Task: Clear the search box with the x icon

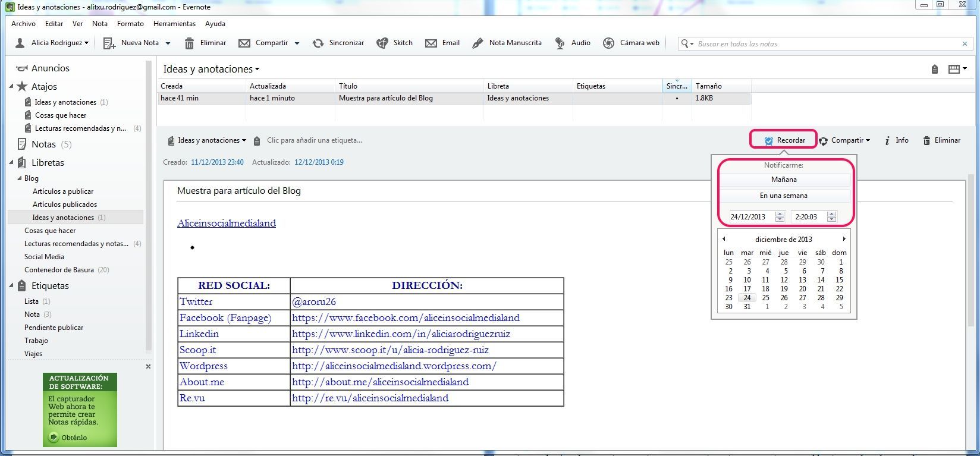Action: point(965,43)
